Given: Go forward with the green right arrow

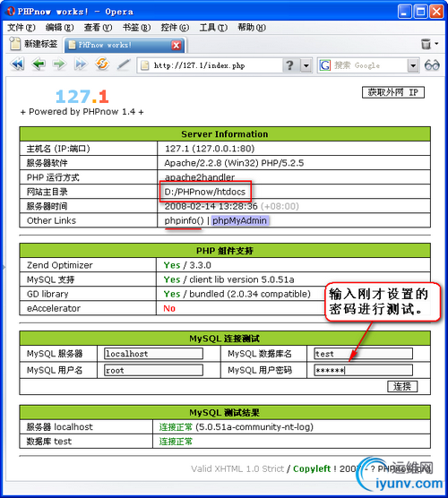Looking at the screenshot, I should (x=59, y=64).
